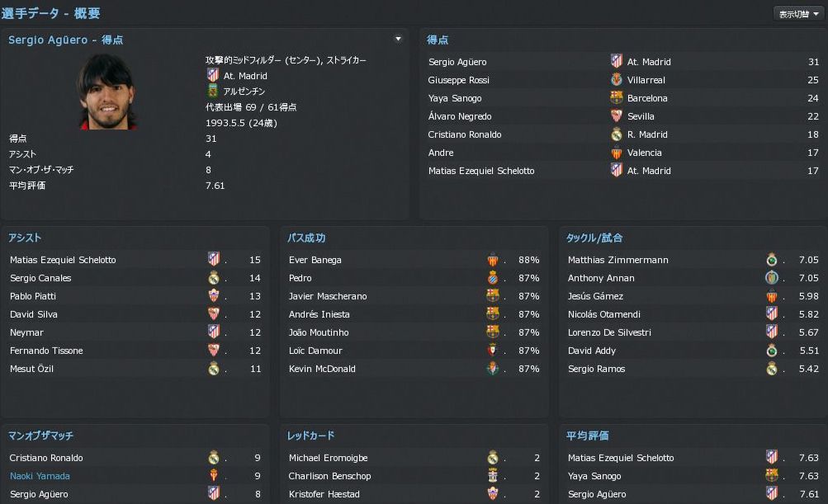Screen dimensions: 828x504
Task: Select Giuseppe Rossi in the 得点 list
Action: click(458, 80)
